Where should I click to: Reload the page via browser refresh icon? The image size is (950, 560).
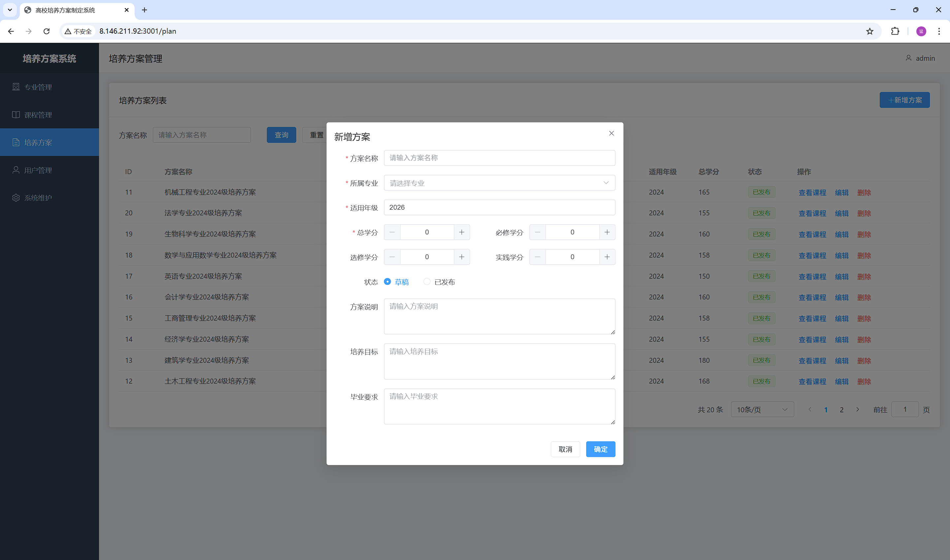coord(47,31)
